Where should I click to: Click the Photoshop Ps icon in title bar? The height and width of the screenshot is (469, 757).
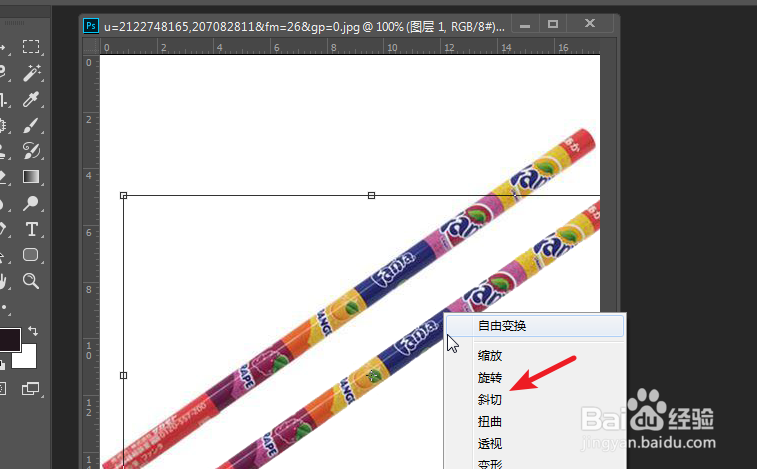click(x=91, y=26)
